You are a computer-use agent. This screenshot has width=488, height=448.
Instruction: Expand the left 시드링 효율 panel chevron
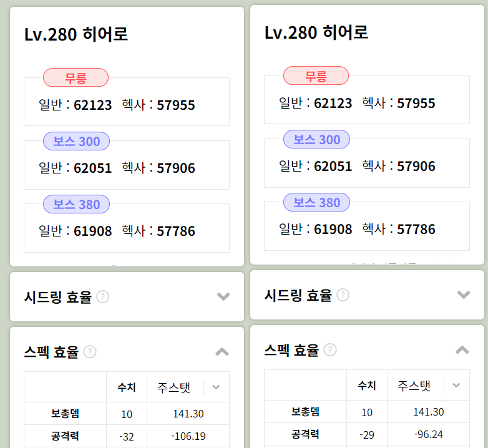point(223,296)
